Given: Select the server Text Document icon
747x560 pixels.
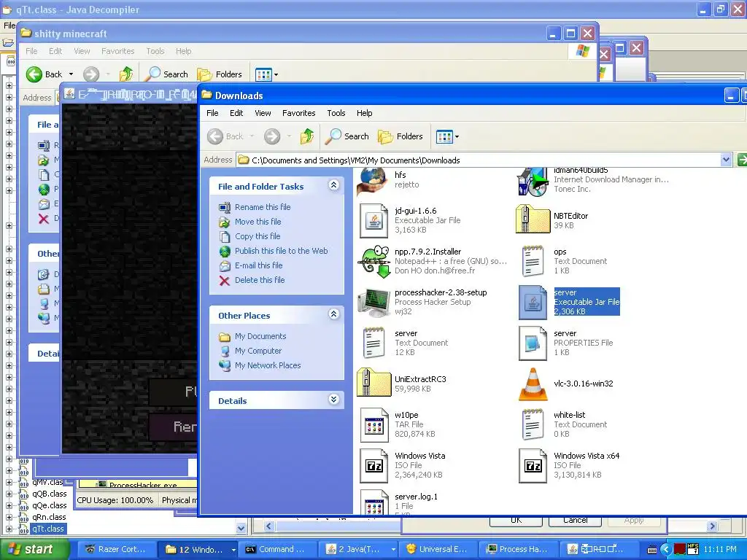Looking at the screenshot, I should coord(373,343).
